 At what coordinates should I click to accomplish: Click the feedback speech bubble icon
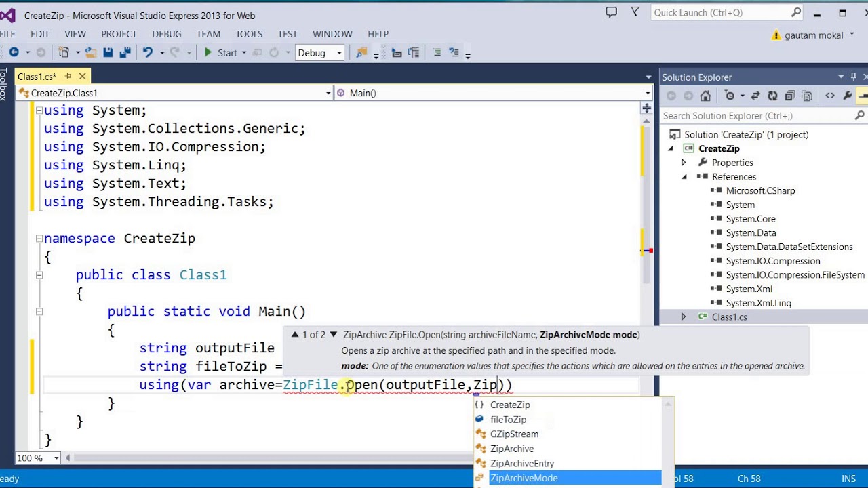[611, 12]
